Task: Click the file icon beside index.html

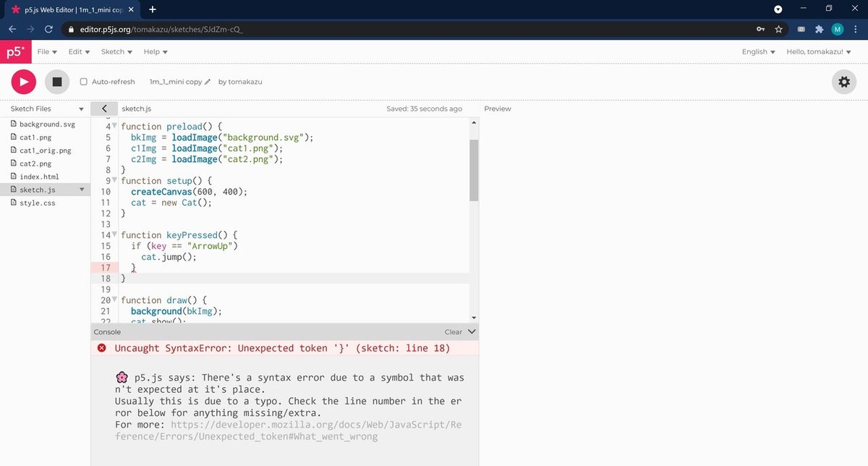Action: pos(13,177)
